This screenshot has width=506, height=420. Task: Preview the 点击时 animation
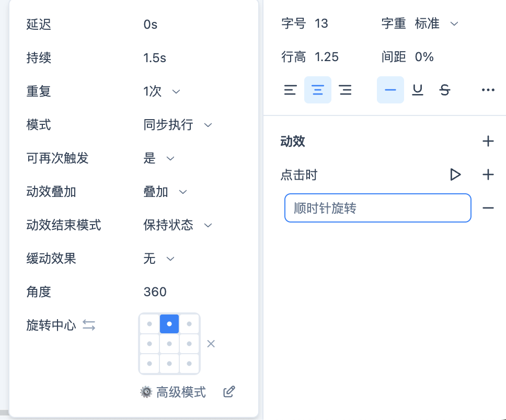455,174
